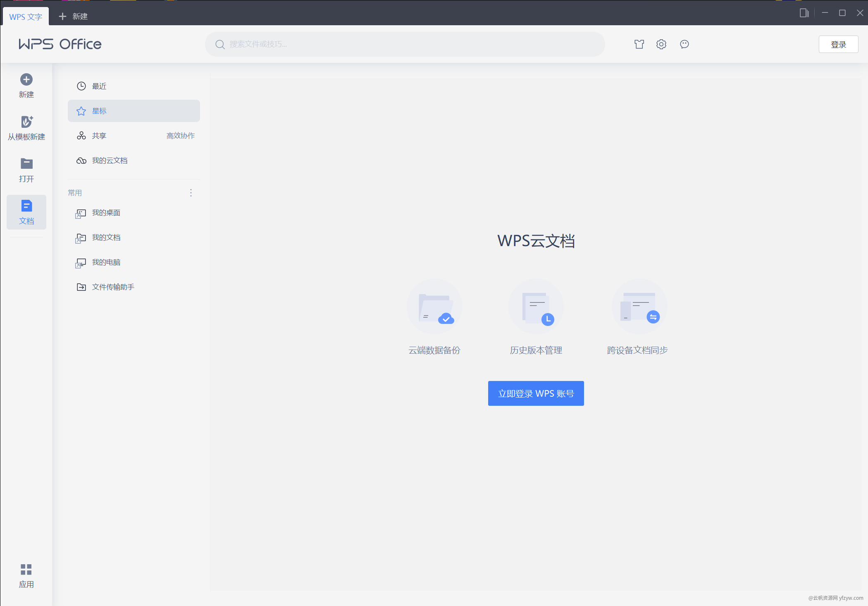Select 最近 in the navigation list

(134, 86)
